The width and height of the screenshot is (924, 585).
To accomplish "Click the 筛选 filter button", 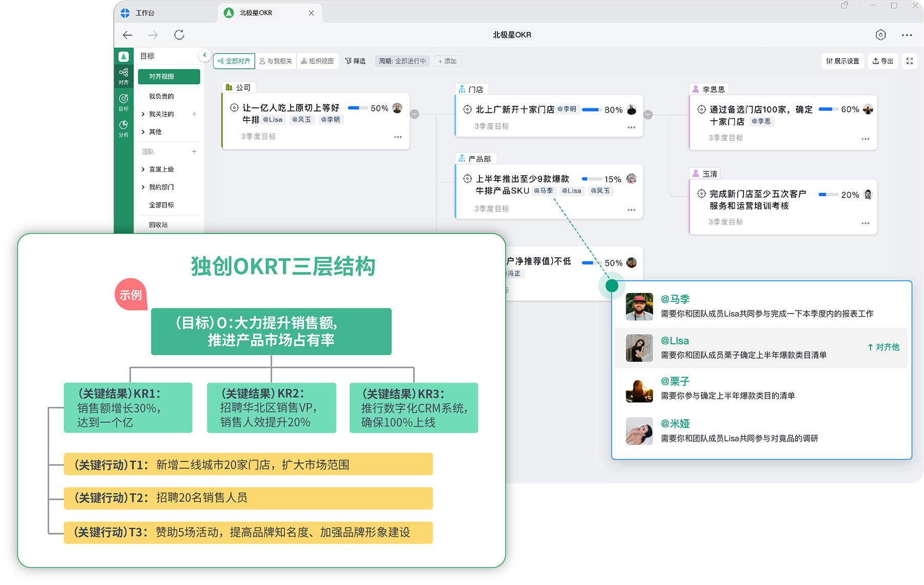I will point(355,61).
